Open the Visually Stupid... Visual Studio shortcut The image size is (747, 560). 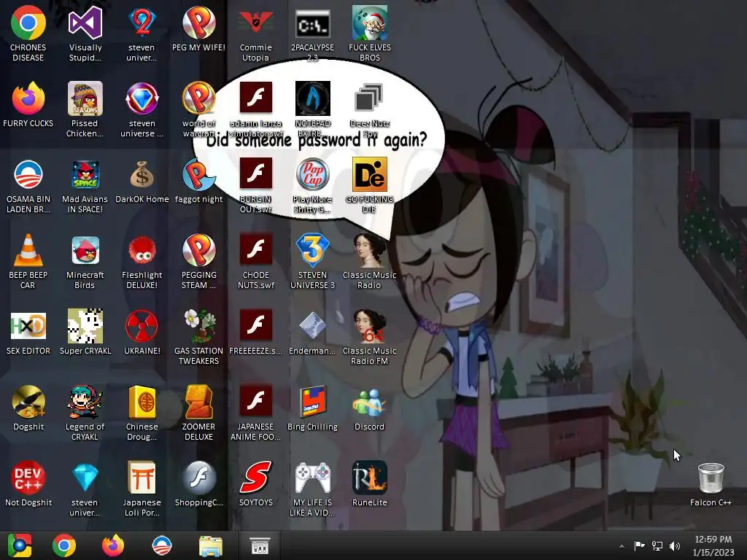click(x=85, y=34)
